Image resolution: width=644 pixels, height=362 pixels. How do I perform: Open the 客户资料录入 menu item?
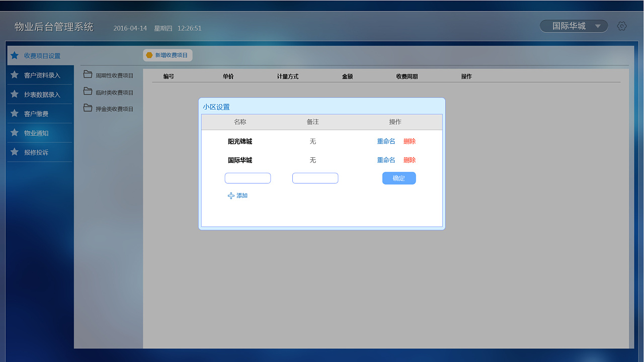tap(40, 75)
